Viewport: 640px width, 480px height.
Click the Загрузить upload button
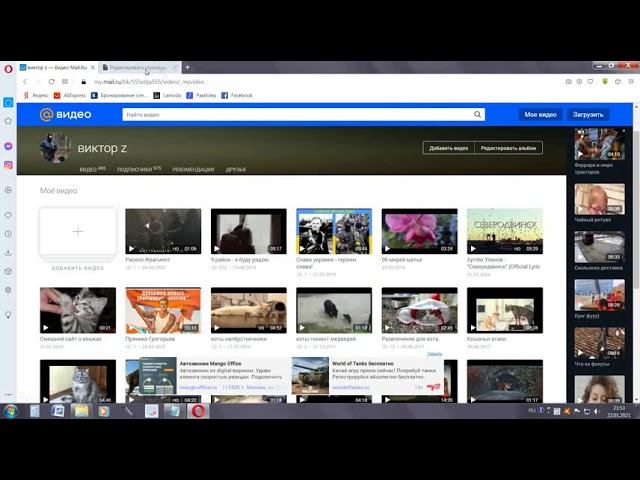(588, 115)
